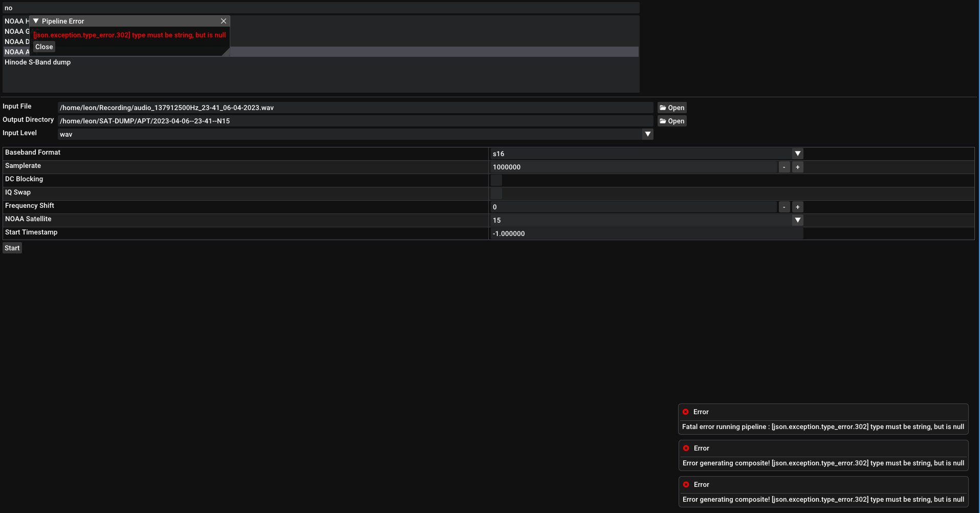Image resolution: width=980 pixels, height=513 pixels.
Task: Click Close in the Pipeline Error dialog
Action: tap(43, 47)
